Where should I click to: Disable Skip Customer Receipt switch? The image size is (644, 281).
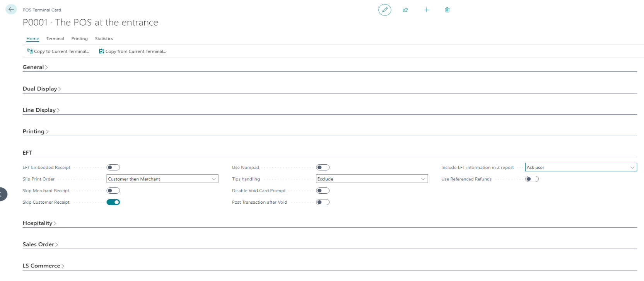pyautogui.click(x=113, y=202)
